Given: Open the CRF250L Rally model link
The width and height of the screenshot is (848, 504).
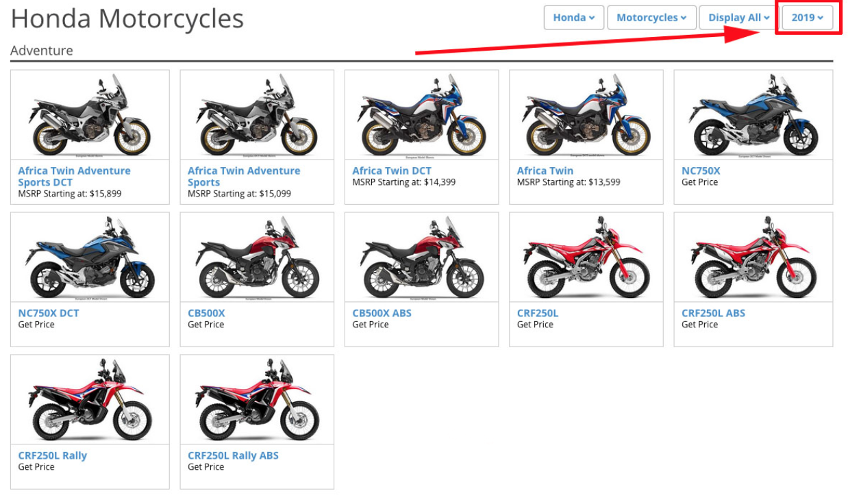Looking at the screenshot, I should [x=53, y=455].
